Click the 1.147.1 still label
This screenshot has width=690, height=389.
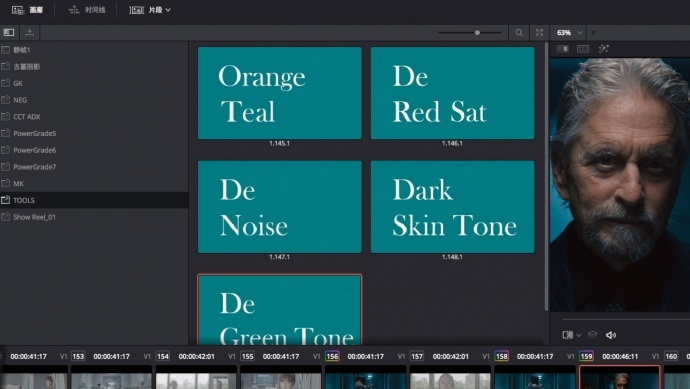coord(279,257)
